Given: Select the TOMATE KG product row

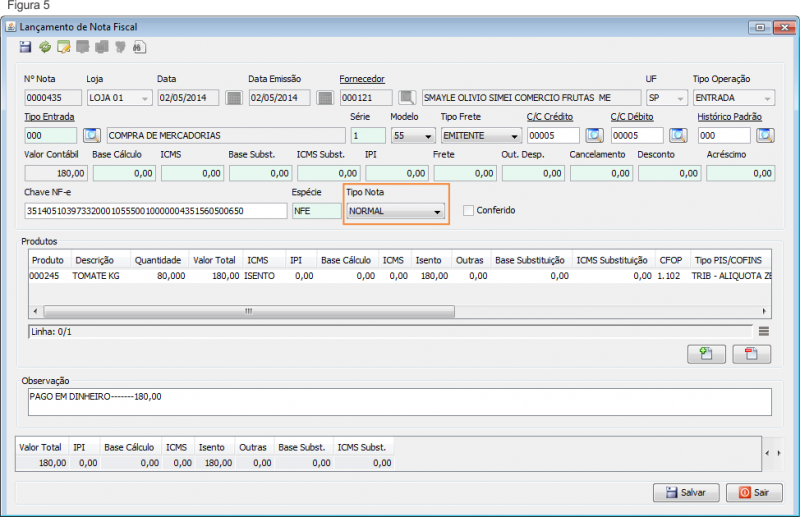Looking at the screenshot, I should (399, 276).
